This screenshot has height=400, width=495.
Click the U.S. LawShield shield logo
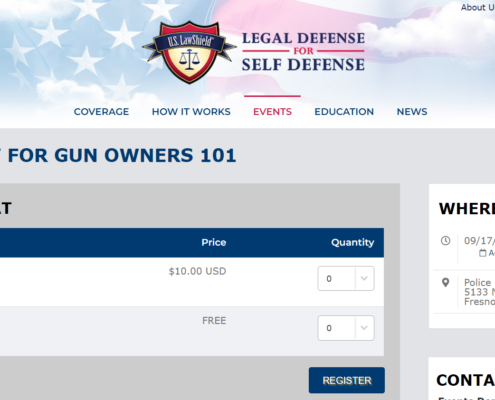coord(189,52)
